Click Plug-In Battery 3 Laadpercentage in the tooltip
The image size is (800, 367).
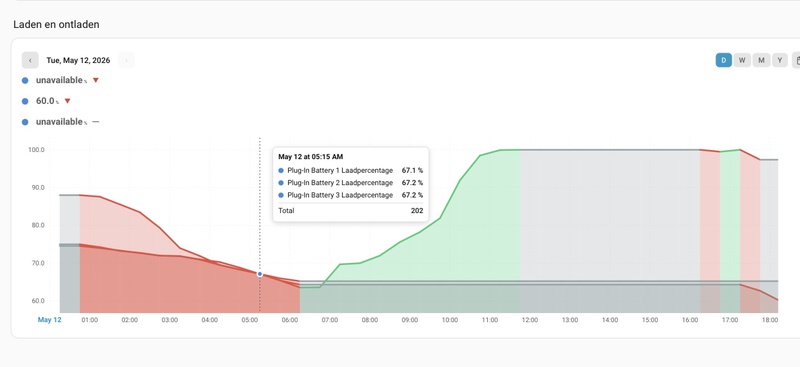click(x=340, y=195)
